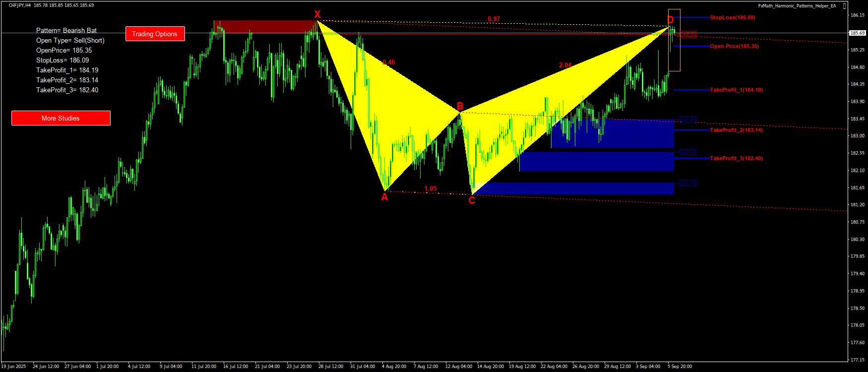The width and height of the screenshot is (868, 372).
Task: Select the TakeProfit_1(184.19) level label
Action: [736, 90]
